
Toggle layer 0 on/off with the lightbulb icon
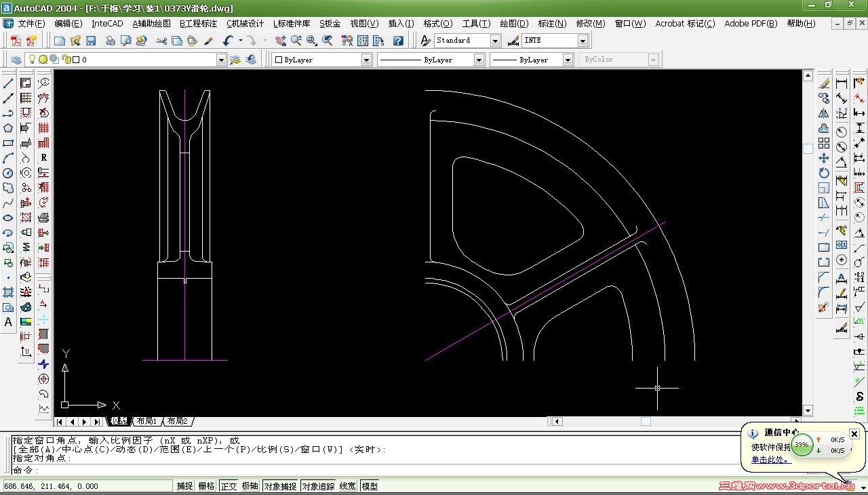(31, 60)
